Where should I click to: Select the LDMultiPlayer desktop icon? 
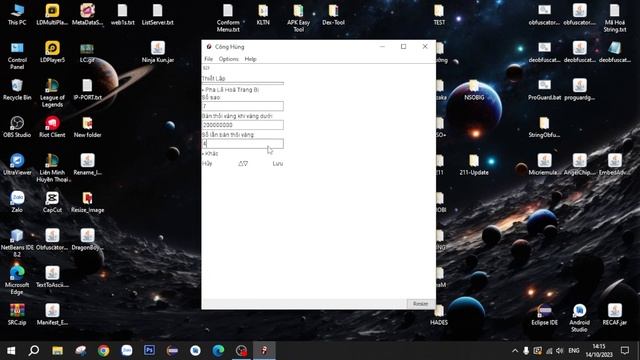(x=52, y=15)
